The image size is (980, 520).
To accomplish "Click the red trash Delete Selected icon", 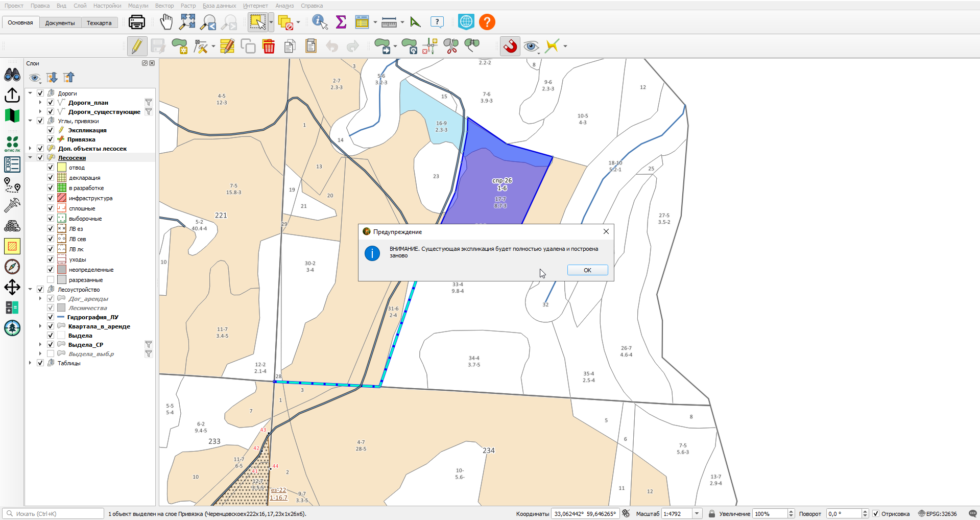I will [269, 46].
